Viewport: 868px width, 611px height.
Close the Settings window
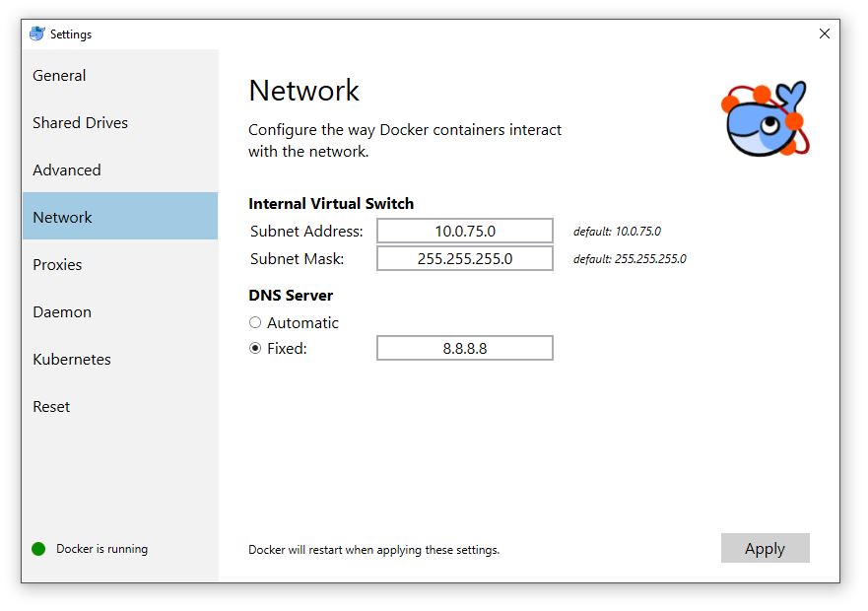click(825, 34)
